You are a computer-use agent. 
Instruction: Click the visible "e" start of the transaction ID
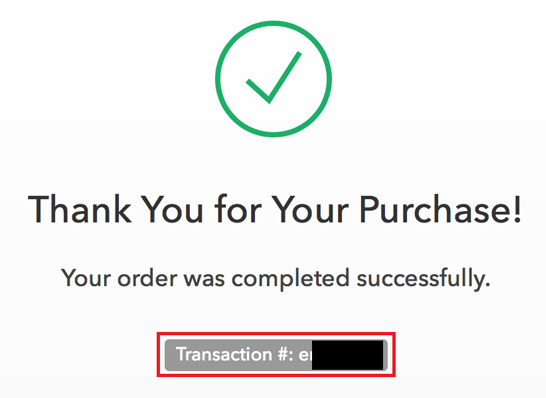pyautogui.click(x=304, y=356)
